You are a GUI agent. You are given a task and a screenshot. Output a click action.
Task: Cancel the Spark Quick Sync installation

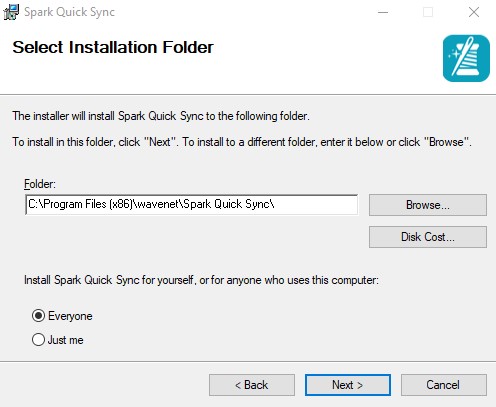[444, 385]
